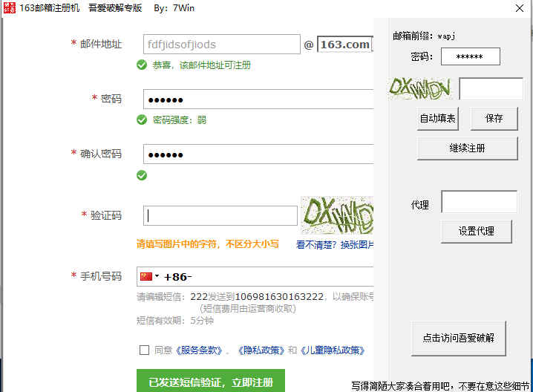This screenshot has height=392, width=533.
Task: Click the 短信有效期：5分钟 text
Action: pyautogui.click(x=175, y=321)
